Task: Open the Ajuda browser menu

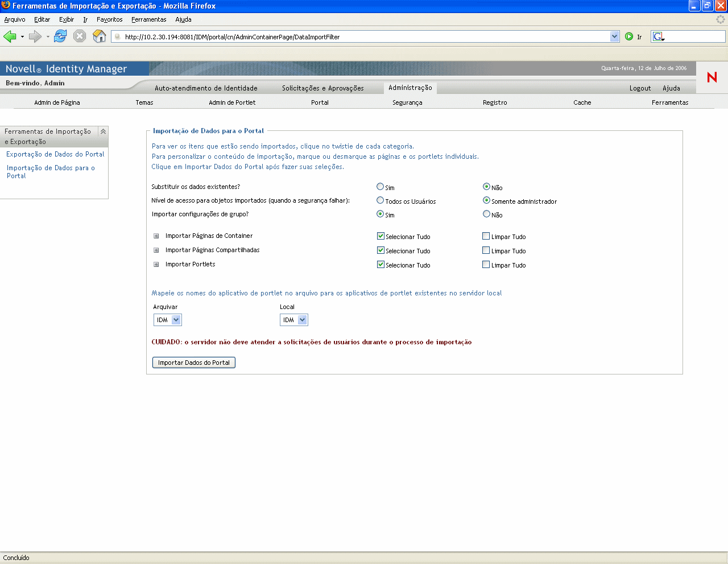Action: coord(183,19)
